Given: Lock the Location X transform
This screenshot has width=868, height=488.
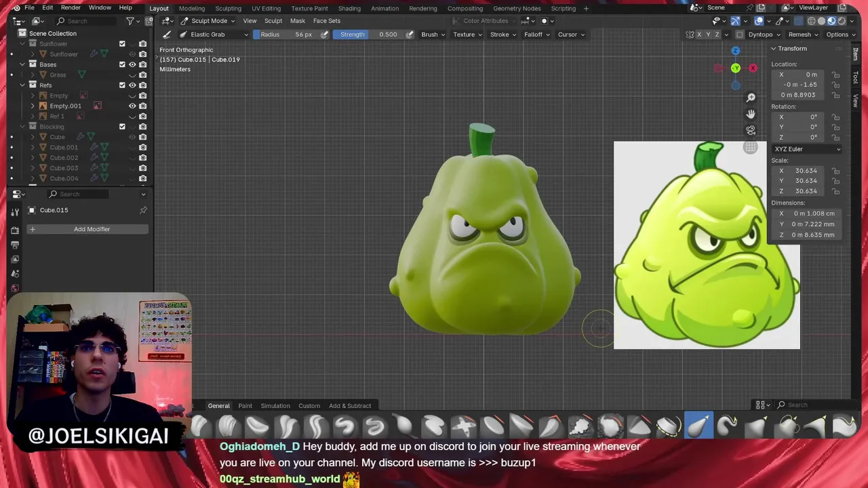Looking at the screenshot, I should click(x=836, y=75).
